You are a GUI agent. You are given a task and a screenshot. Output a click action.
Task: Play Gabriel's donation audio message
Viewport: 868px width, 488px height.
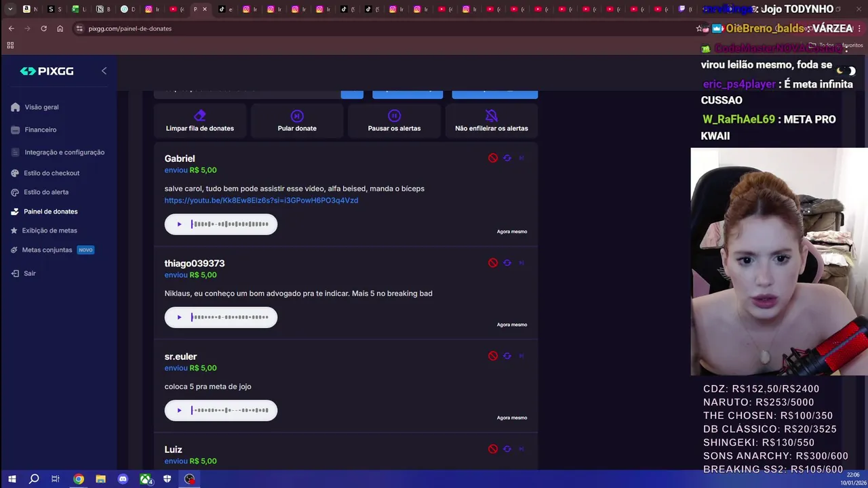(179, 224)
